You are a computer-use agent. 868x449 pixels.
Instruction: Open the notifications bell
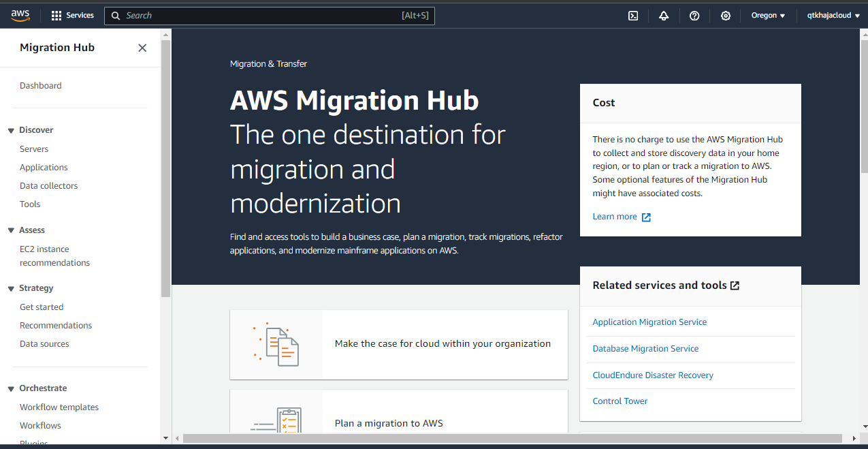664,16
